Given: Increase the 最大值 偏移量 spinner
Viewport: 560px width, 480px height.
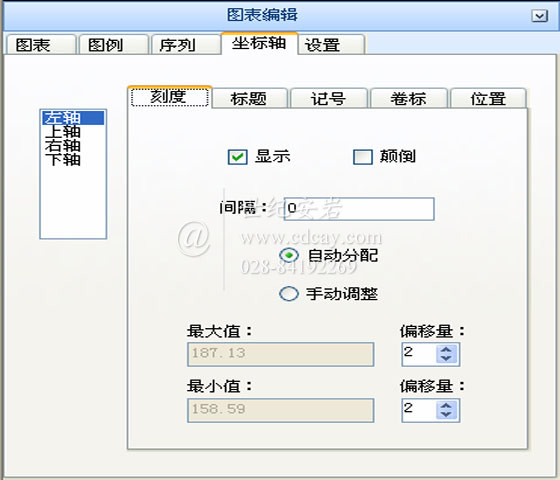Looking at the screenshot, I should [446, 349].
